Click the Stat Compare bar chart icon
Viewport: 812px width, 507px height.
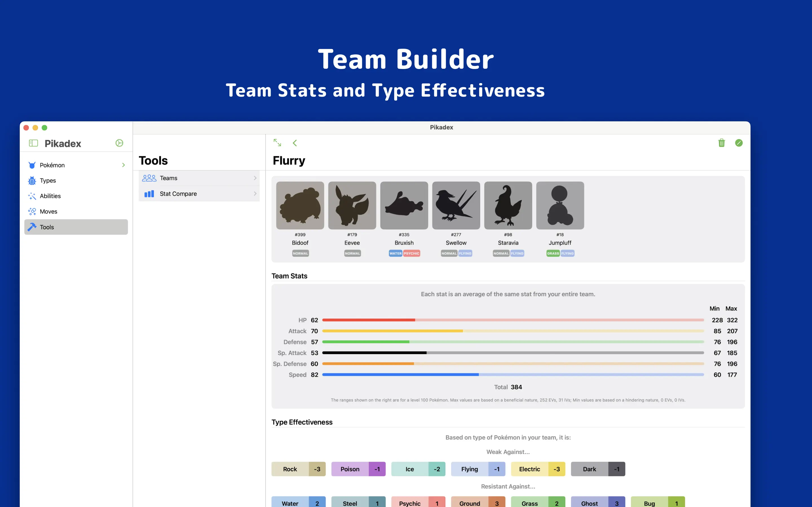[149, 194]
